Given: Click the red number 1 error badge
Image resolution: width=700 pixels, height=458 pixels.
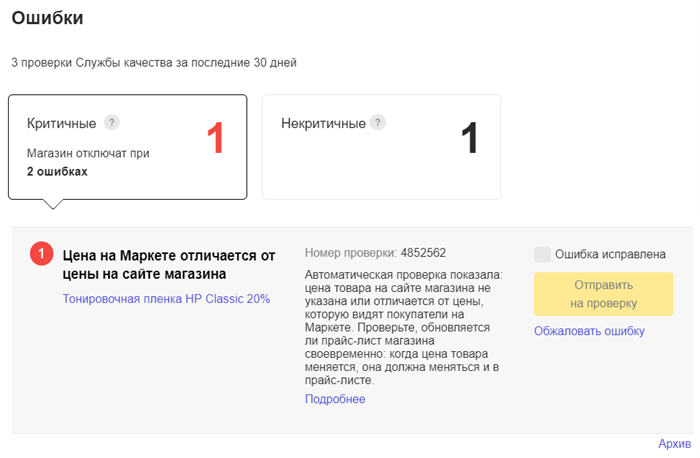Looking at the screenshot, I should (x=42, y=254).
